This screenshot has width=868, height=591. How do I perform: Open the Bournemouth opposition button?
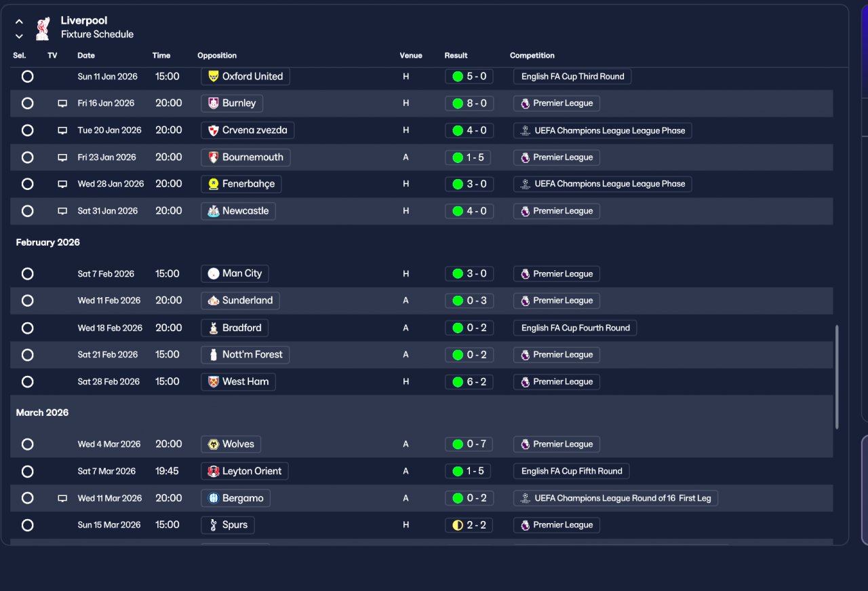click(246, 157)
